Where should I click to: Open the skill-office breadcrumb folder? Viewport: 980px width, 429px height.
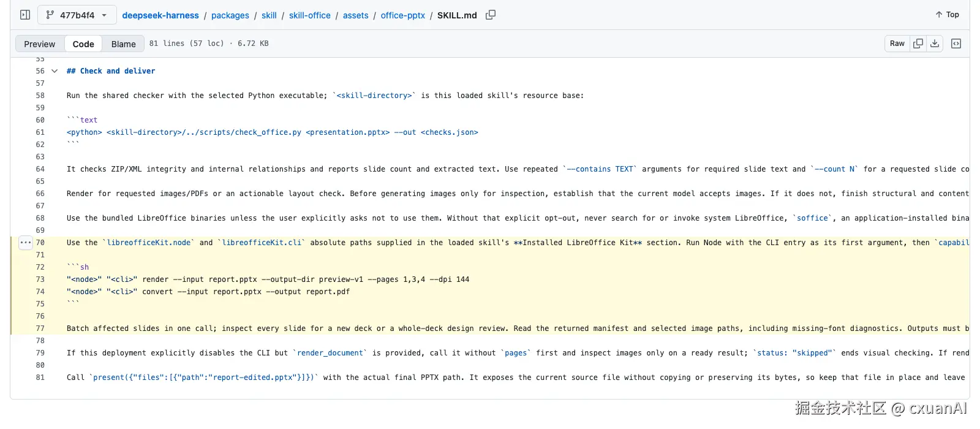click(x=310, y=15)
